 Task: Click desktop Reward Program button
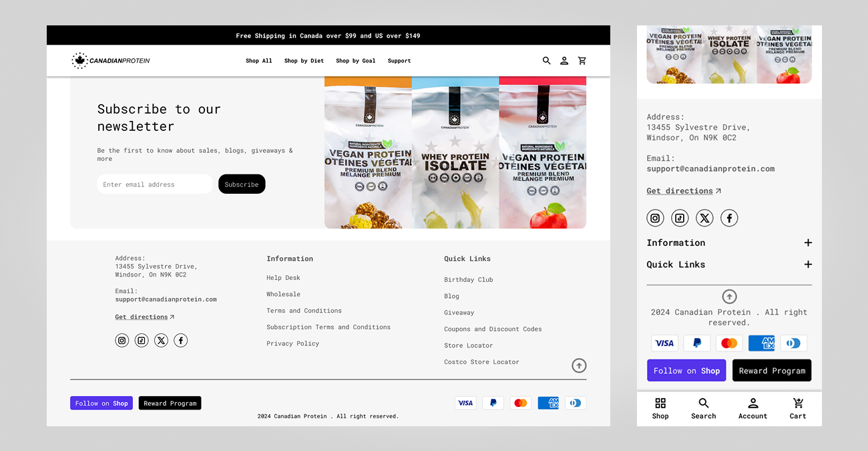170,403
